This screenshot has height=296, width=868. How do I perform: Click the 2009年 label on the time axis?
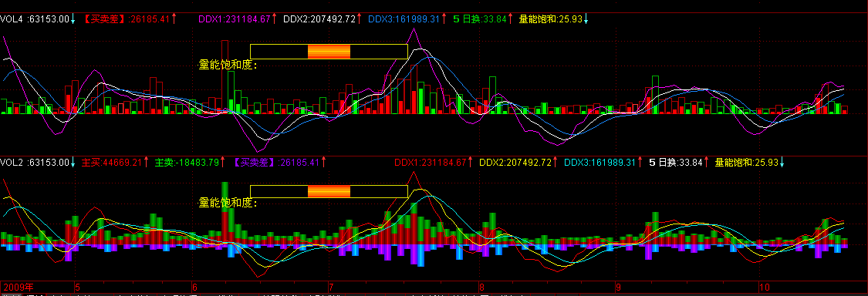click(x=18, y=288)
